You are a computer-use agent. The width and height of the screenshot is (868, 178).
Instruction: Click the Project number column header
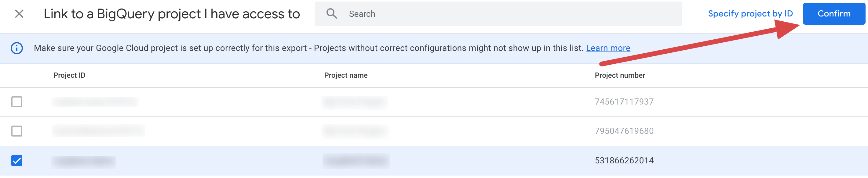point(620,75)
